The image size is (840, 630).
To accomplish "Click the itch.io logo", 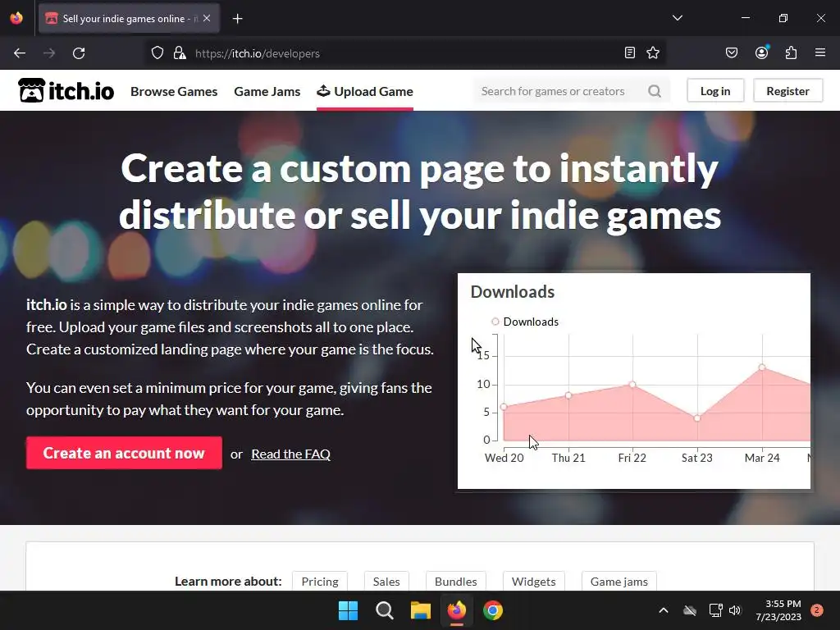I will 66,90.
